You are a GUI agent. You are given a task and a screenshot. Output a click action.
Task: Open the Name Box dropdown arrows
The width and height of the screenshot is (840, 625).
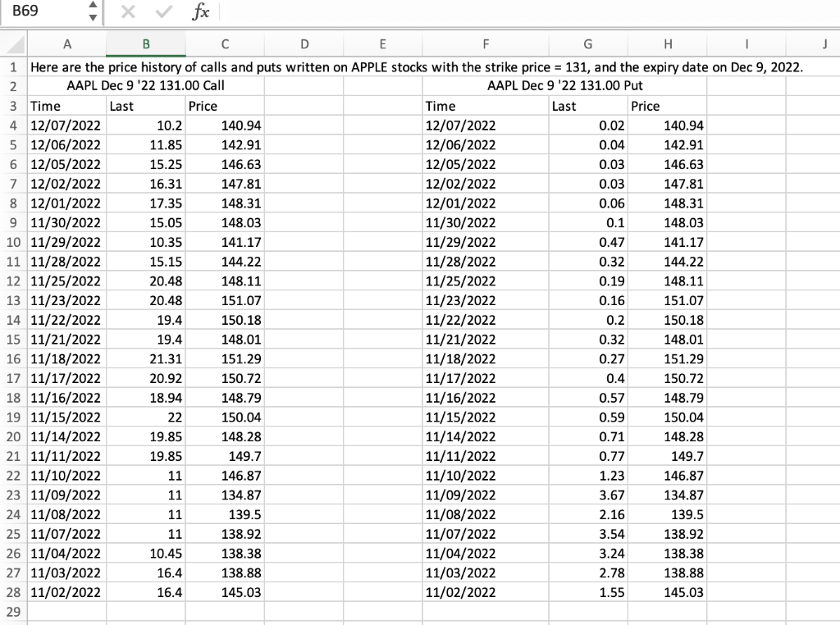click(x=93, y=11)
